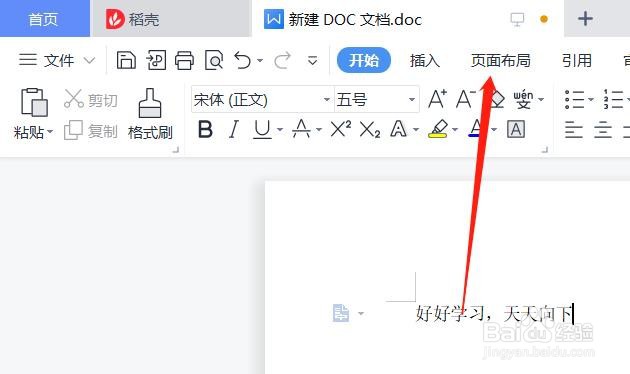Click the 剪切 cut button

click(x=91, y=100)
